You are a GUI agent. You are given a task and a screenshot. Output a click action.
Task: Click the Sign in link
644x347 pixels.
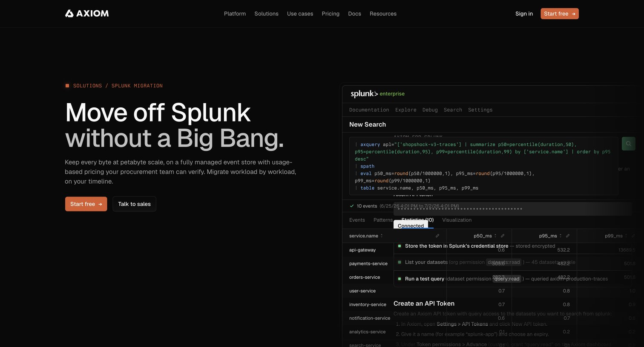click(524, 14)
